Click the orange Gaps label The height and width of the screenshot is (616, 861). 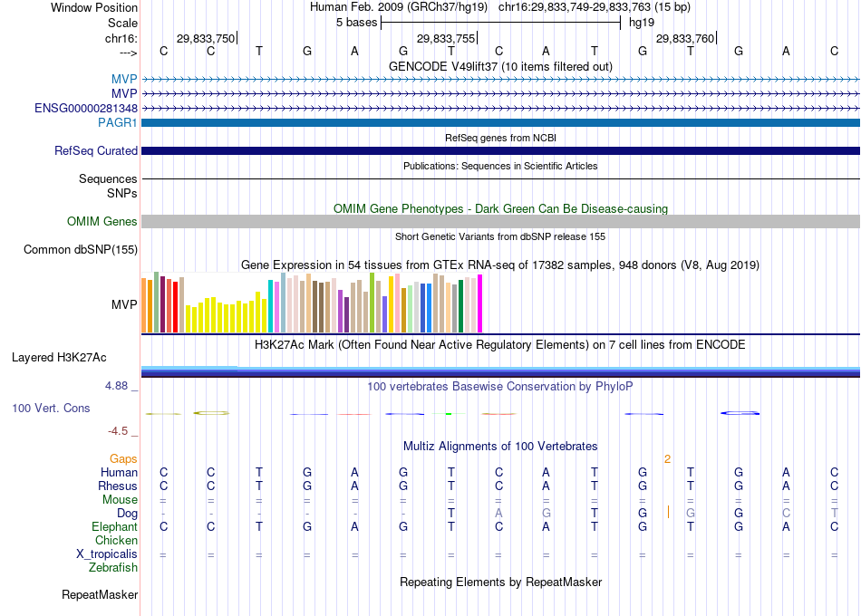123,459
